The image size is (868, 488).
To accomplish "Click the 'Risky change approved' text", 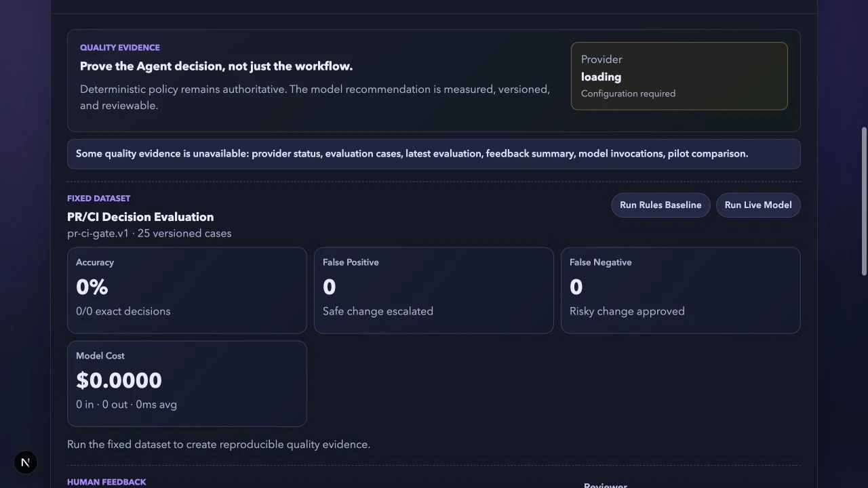I will 627,311.
